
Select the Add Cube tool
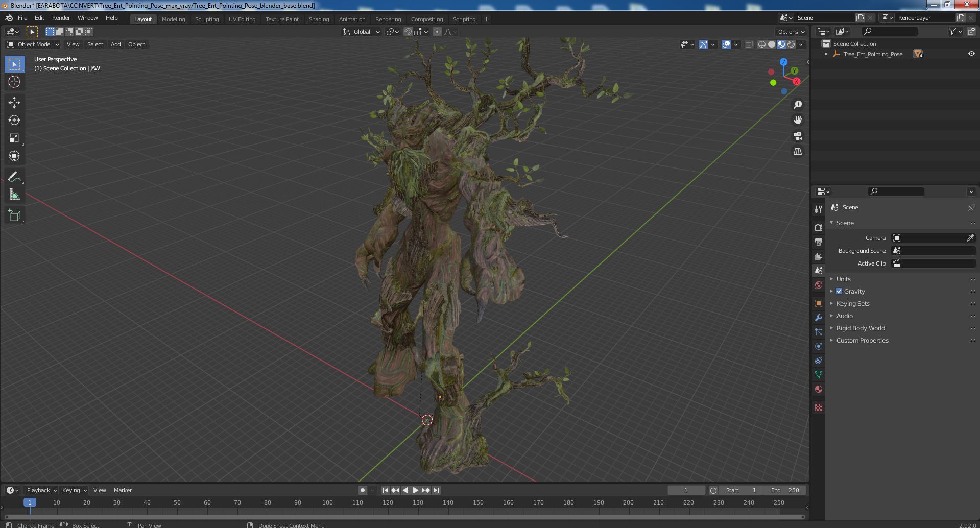[x=14, y=215]
